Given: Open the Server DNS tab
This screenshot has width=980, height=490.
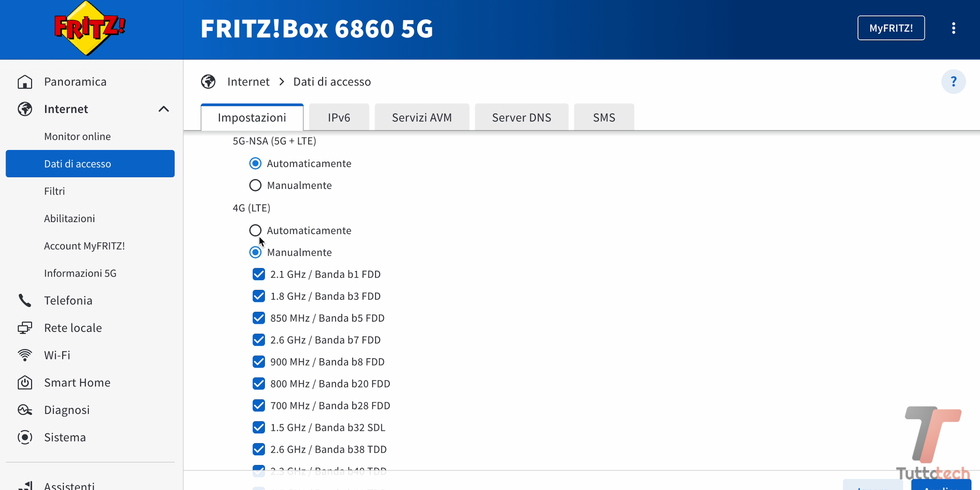Looking at the screenshot, I should tap(521, 117).
